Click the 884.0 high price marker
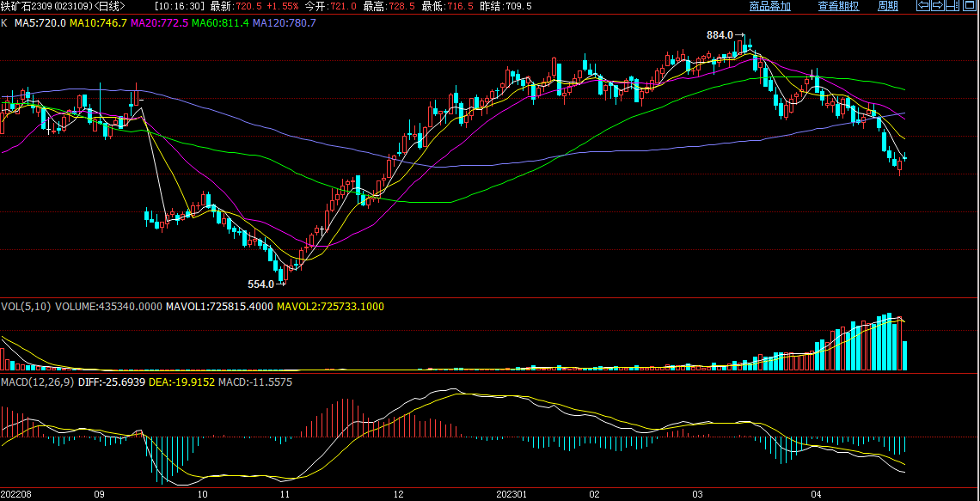Image resolution: width=980 pixels, height=501 pixels. coord(720,35)
